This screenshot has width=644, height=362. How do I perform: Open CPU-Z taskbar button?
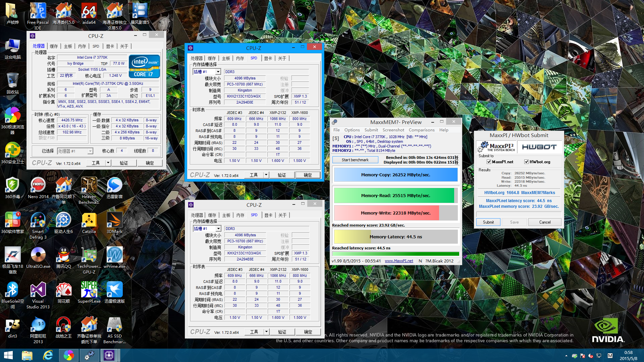pyautogui.click(x=109, y=355)
